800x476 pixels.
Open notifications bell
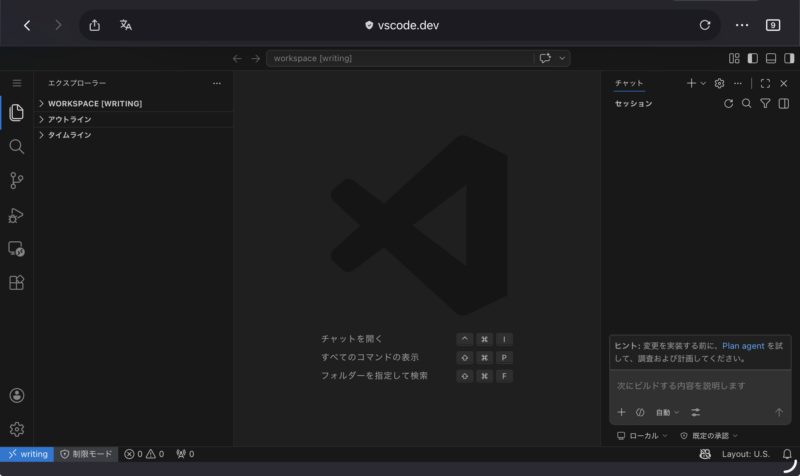[787, 454]
